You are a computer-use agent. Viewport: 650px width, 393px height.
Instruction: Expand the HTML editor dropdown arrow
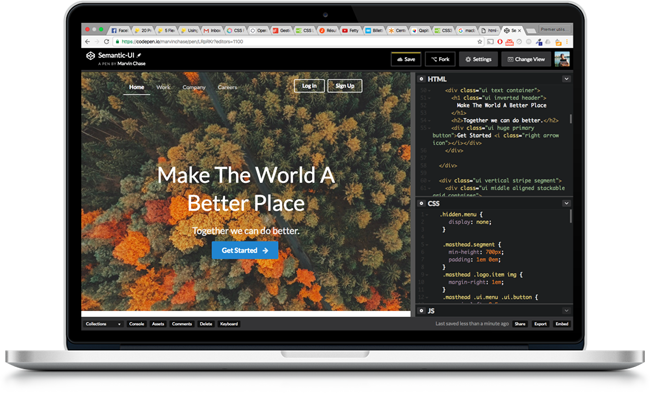pos(566,79)
